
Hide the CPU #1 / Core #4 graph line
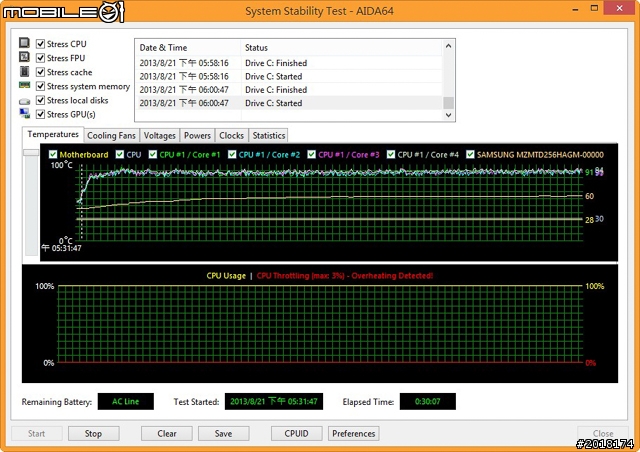(x=391, y=154)
